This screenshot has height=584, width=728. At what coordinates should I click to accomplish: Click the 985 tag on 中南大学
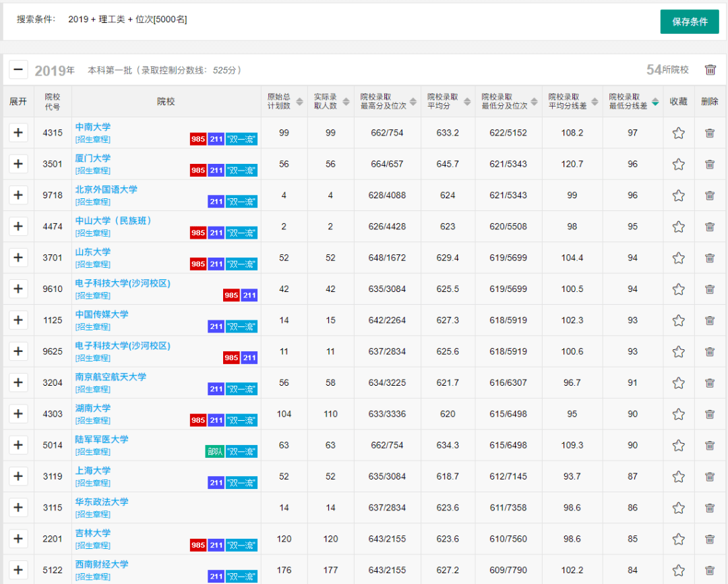tap(198, 139)
